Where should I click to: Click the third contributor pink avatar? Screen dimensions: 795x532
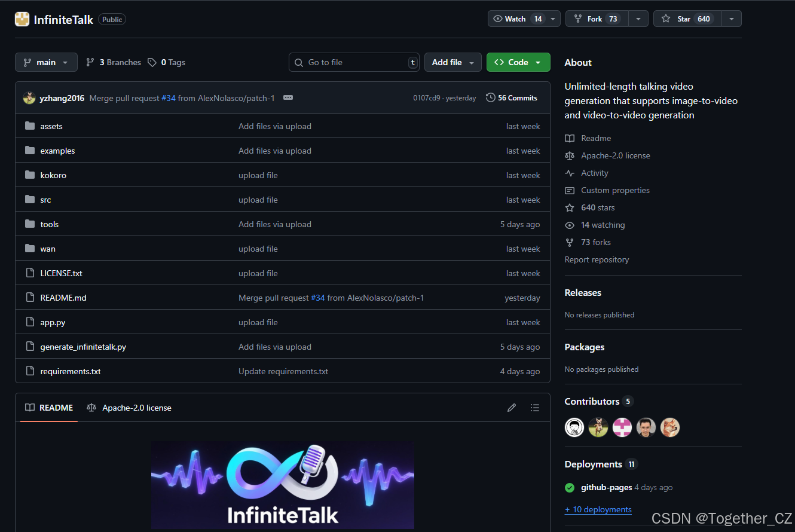pos(622,427)
